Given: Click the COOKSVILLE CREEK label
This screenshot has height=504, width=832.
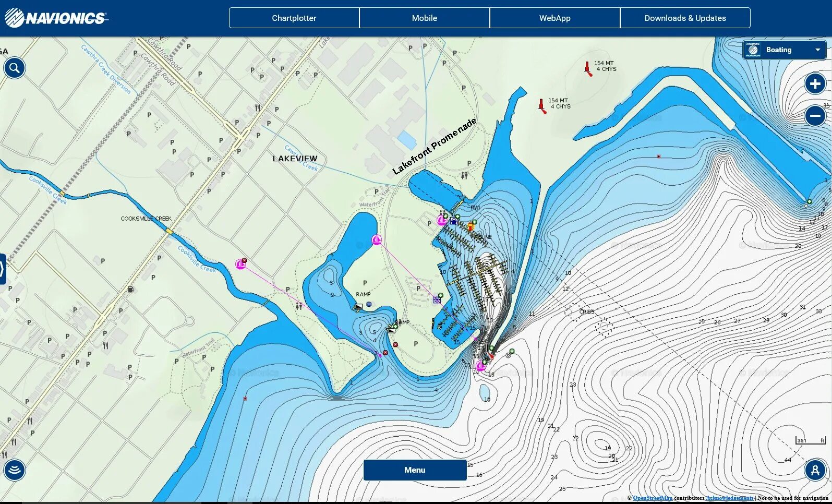Looking at the screenshot, I should pos(146,219).
